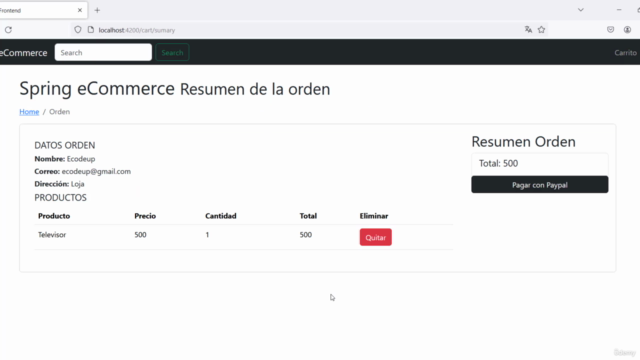Click the DATOS ORDEN heading
The image size is (640, 360).
64,145
